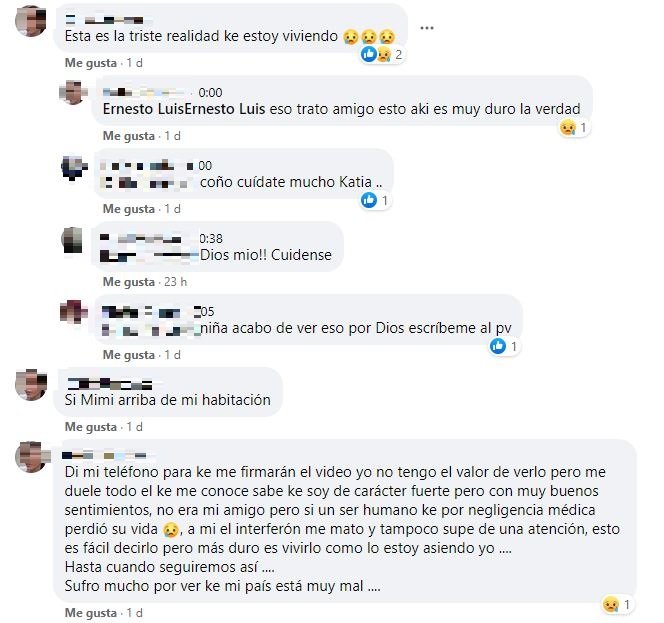This screenshot has width=664, height=623.
Task: Click 'Me gusta' under 'Esta es la triste realidad'
Action: click(x=91, y=63)
